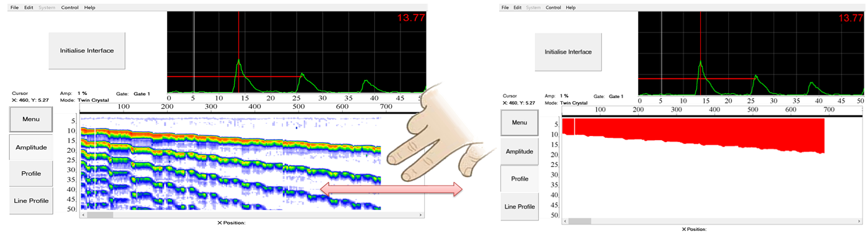The height and width of the screenshot is (234, 868).
Task: Switch to Amplitude view in left window
Action: (31, 146)
